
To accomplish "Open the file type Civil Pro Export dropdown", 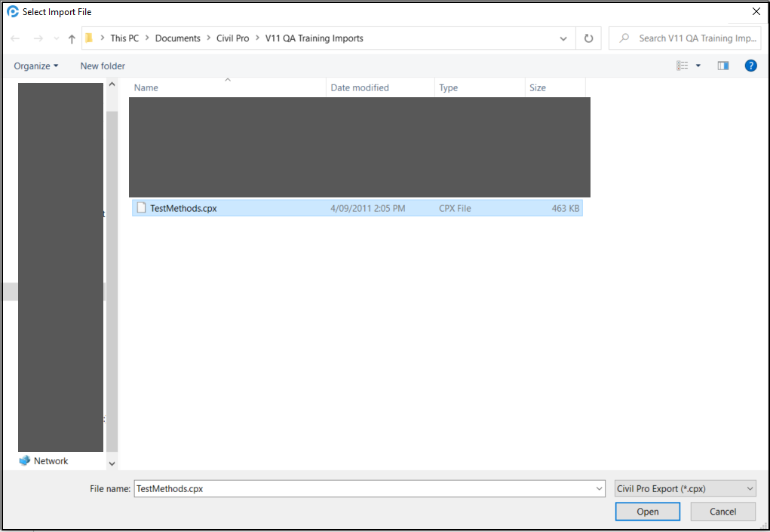I will point(685,488).
